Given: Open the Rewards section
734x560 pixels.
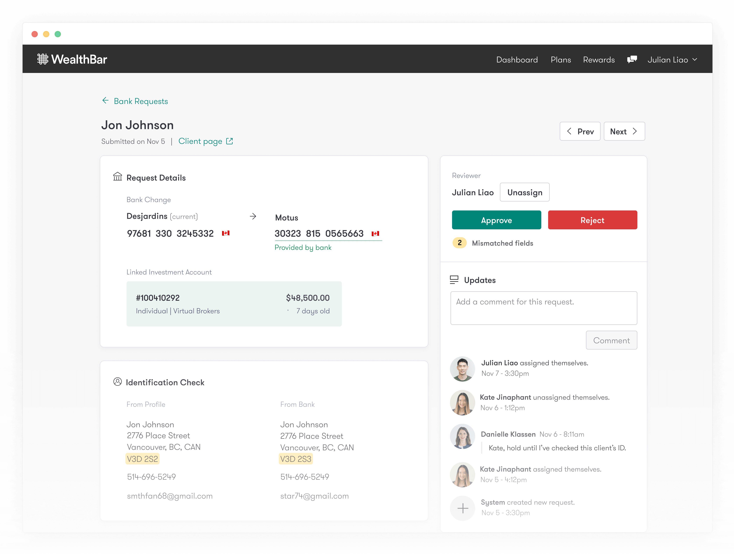Looking at the screenshot, I should [x=599, y=59].
